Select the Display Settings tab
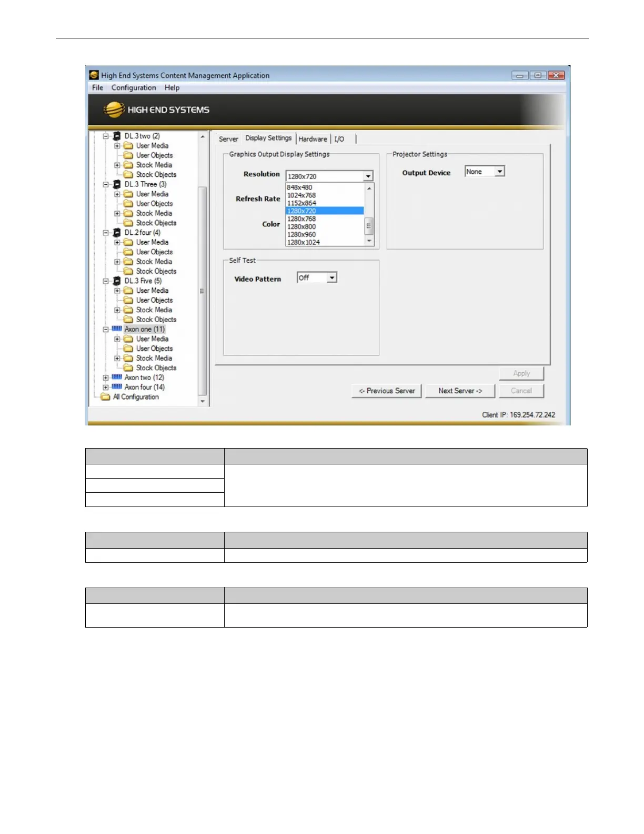This screenshot has width=644, height=834. (268, 138)
